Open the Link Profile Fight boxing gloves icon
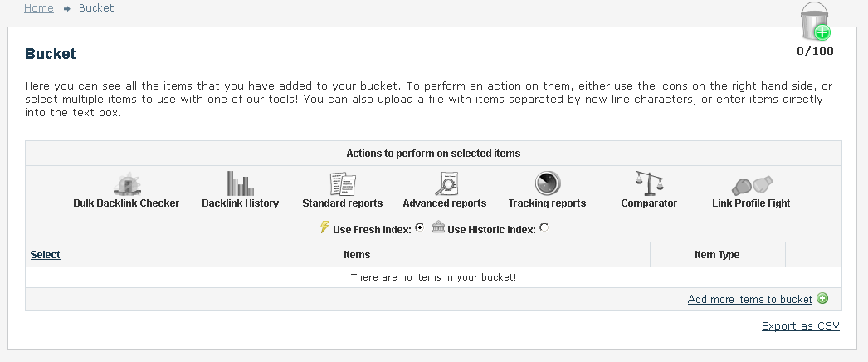This screenshot has height=362, width=868. point(752,185)
